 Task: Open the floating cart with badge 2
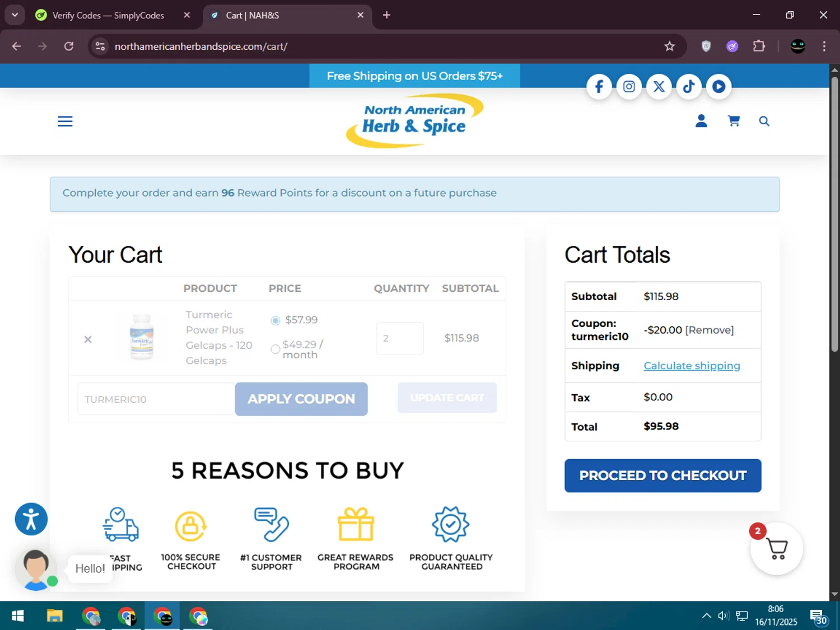(x=777, y=549)
